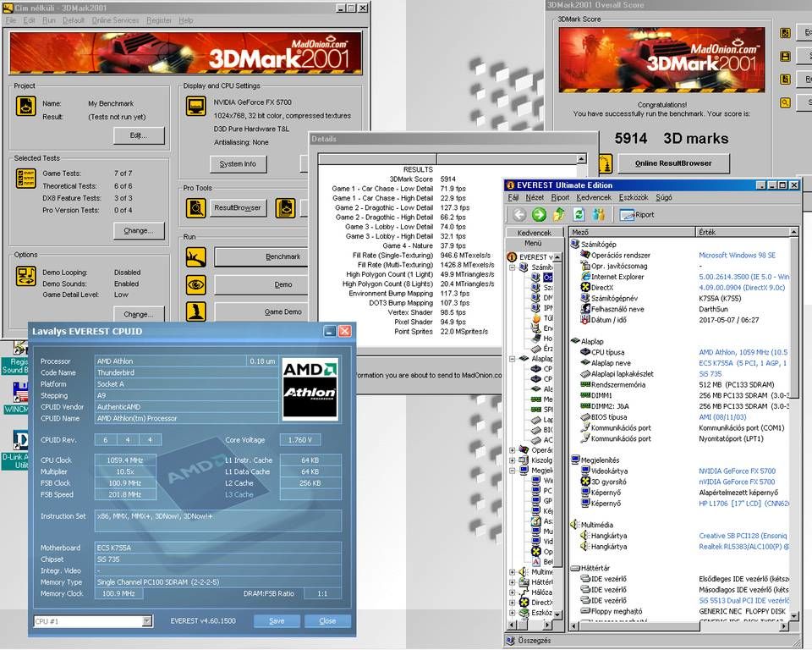Screen dimensions: 812x650
Task: Collapse the Számítógép node in EVEREST tree
Action: 513,267
